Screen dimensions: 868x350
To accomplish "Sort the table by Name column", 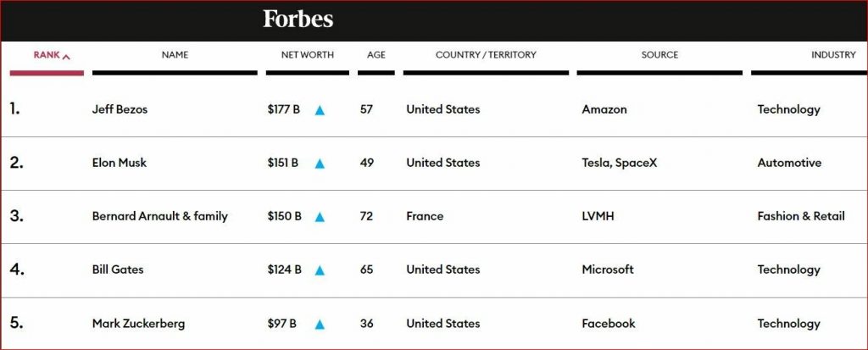I will tap(175, 55).
